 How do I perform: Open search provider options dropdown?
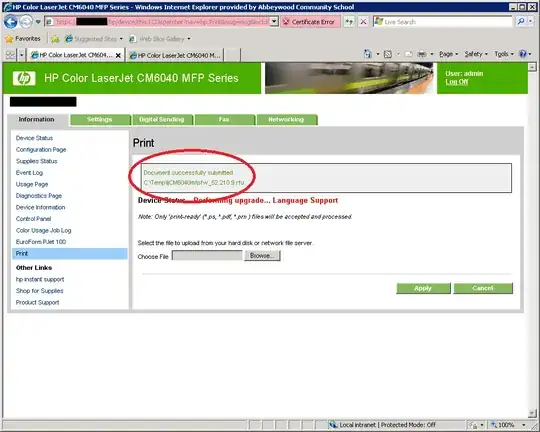[x=531, y=21]
